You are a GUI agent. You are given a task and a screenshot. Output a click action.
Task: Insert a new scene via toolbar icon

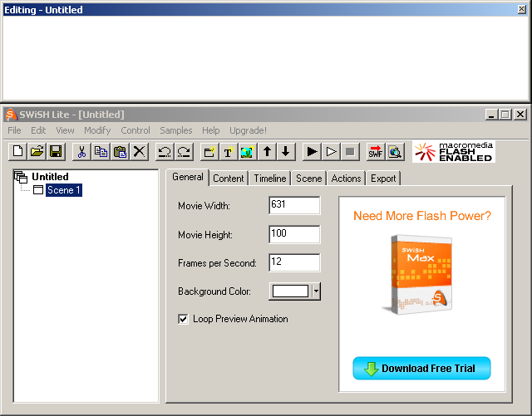209,151
